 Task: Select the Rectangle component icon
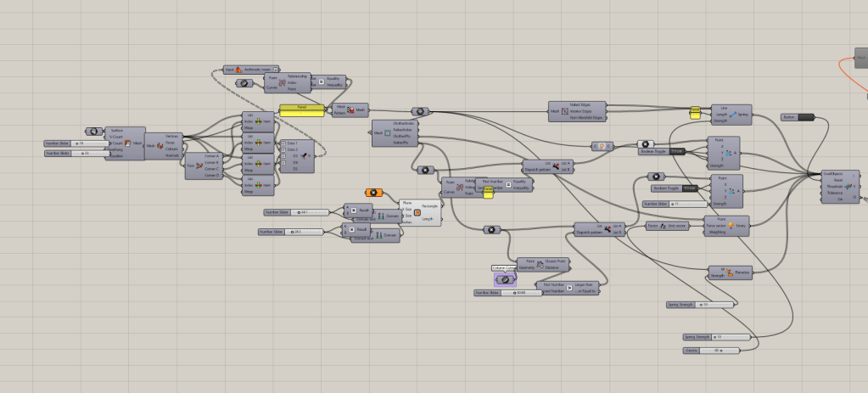click(417, 212)
